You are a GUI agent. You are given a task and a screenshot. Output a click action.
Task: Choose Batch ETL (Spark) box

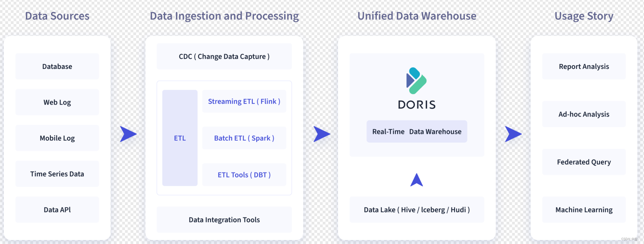point(244,138)
